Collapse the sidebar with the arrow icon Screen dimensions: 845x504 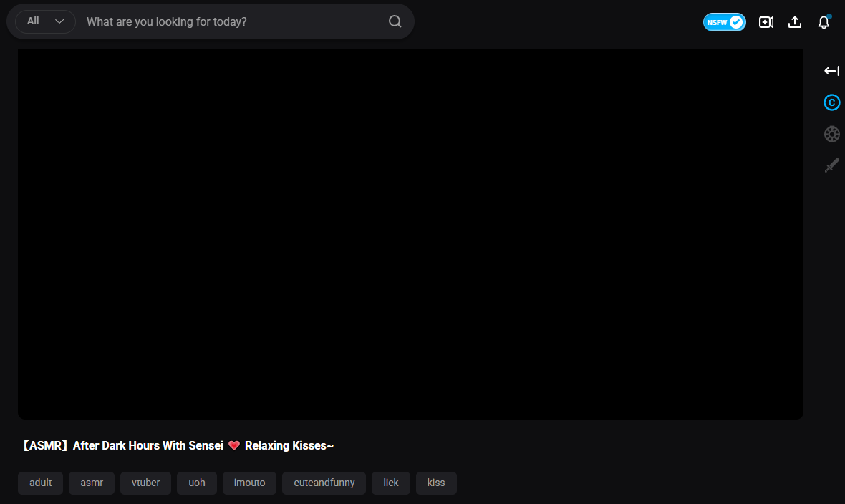(x=831, y=71)
